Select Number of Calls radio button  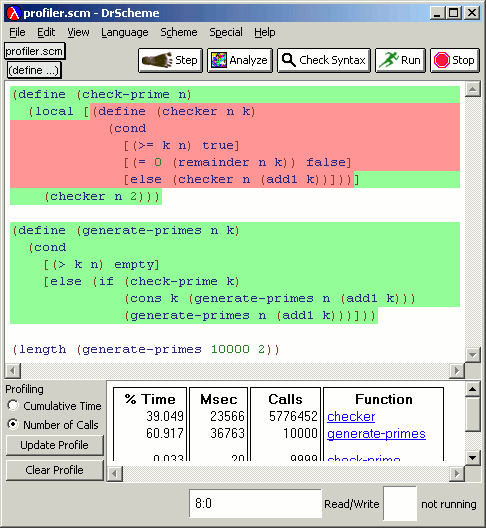pos(13,424)
